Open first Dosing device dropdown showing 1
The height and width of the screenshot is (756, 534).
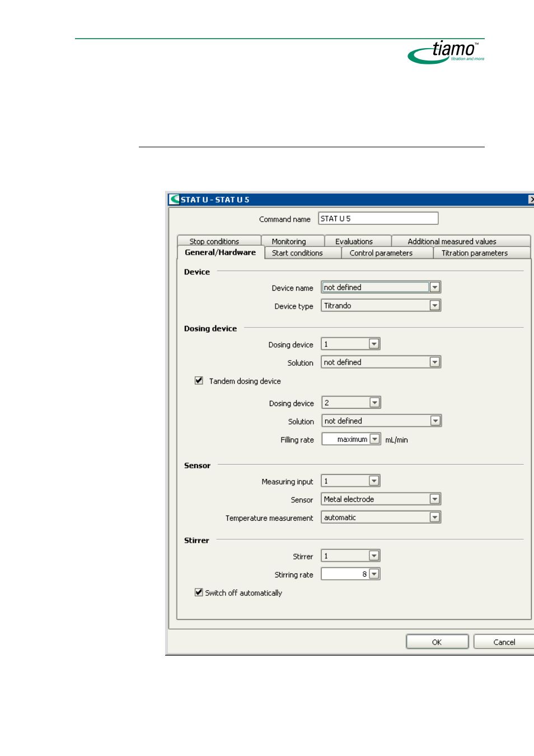(x=374, y=344)
